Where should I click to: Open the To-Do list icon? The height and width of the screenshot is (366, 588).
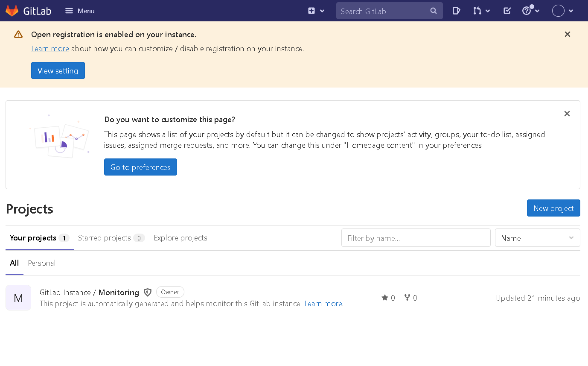click(507, 11)
